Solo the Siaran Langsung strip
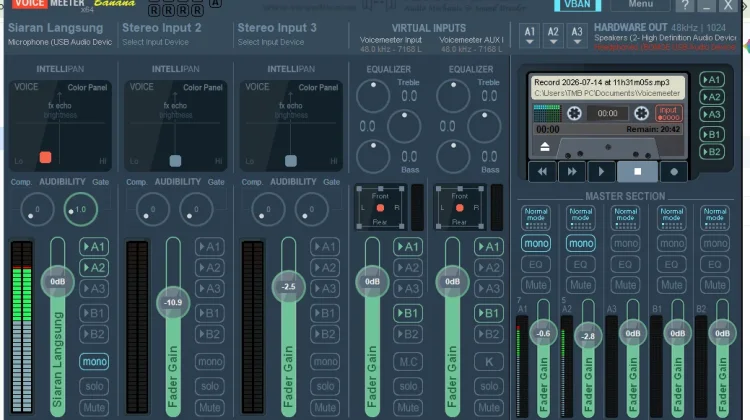Image resolution: width=750 pixels, height=420 pixels. (94, 386)
